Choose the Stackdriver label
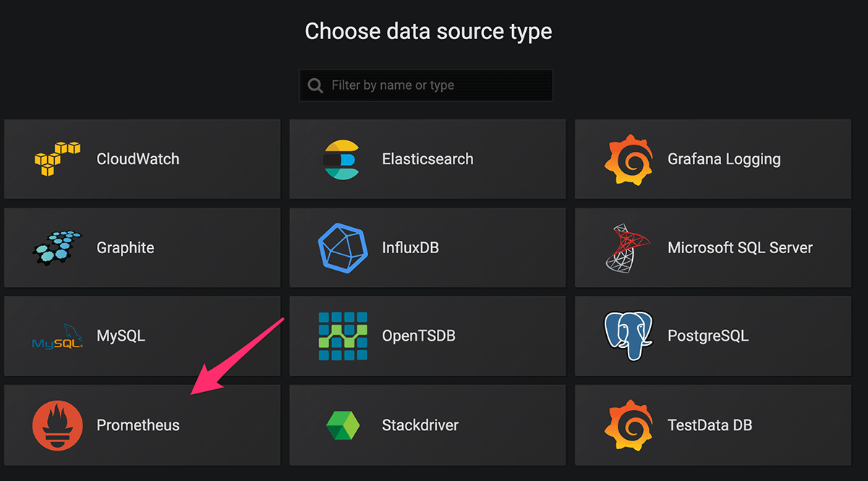Screen dimensions: 868x481 point(420,425)
